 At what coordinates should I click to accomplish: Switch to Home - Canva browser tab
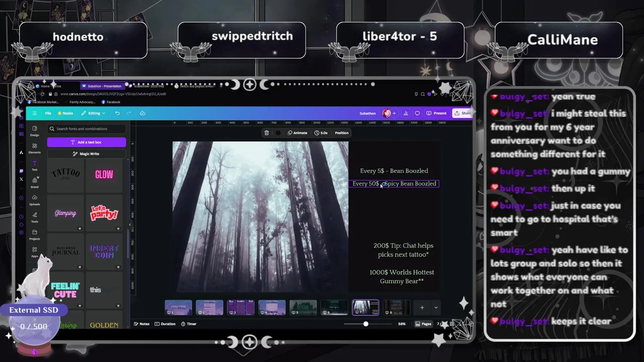(x=52, y=86)
